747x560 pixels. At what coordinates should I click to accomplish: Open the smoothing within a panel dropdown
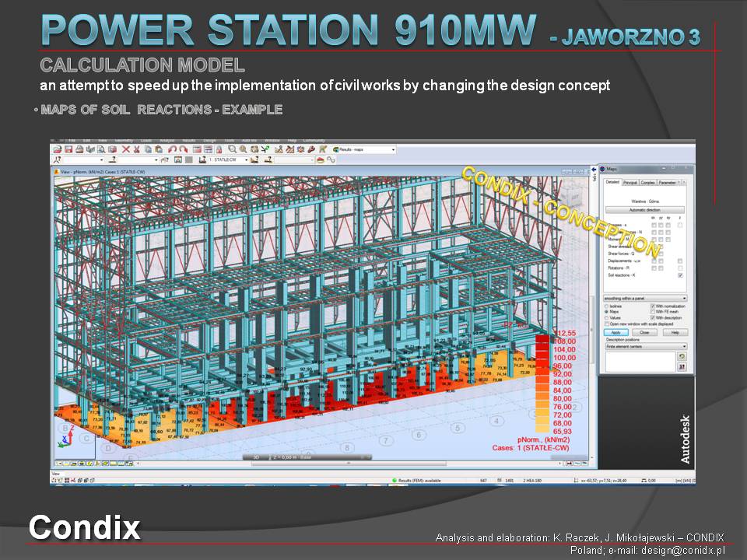point(645,298)
